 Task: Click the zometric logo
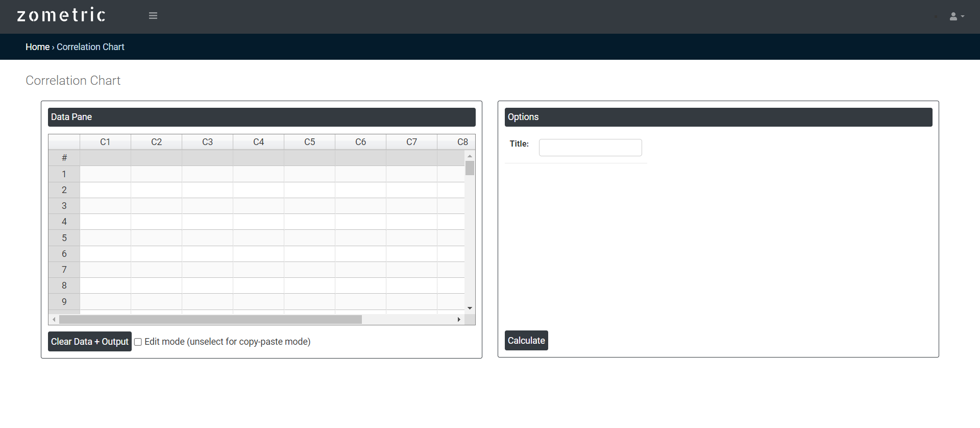tap(61, 15)
